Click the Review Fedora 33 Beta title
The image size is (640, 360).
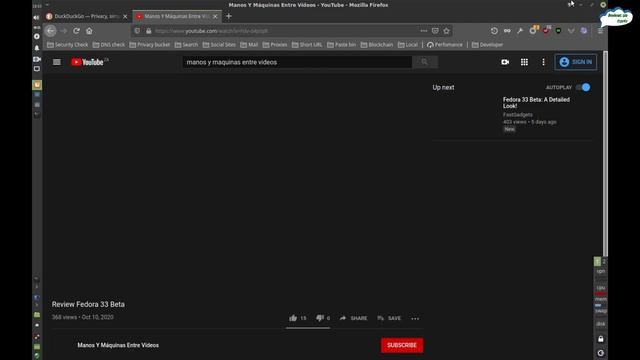coord(88,304)
